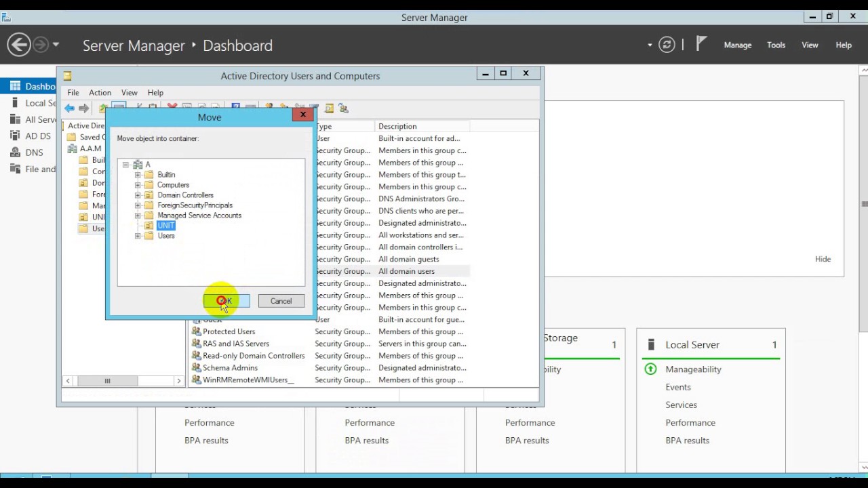Click OK in the Move dialog
Screen dimensions: 868x488
226,301
